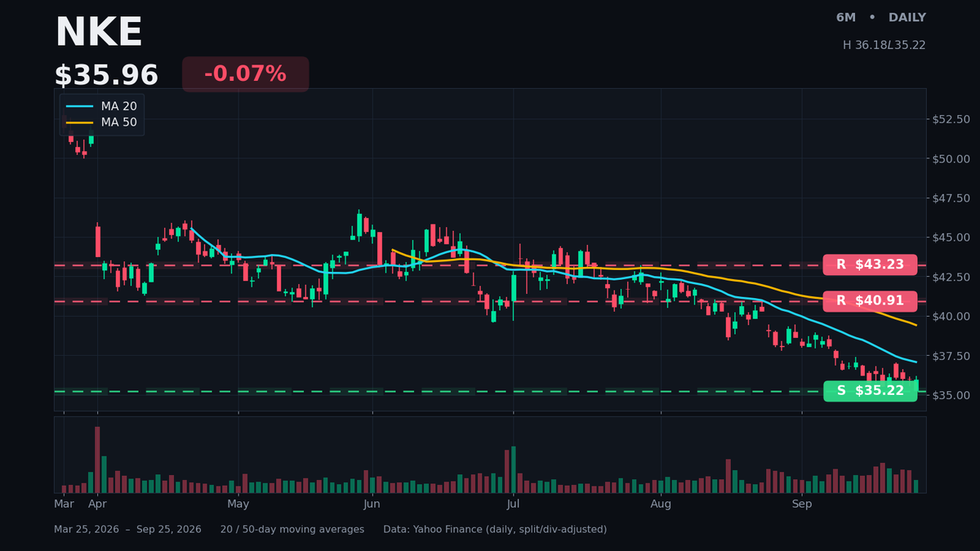Click the $40.00 price axis label
Image resolution: width=980 pixels, height=551 pixels.
tap(951, 317)
